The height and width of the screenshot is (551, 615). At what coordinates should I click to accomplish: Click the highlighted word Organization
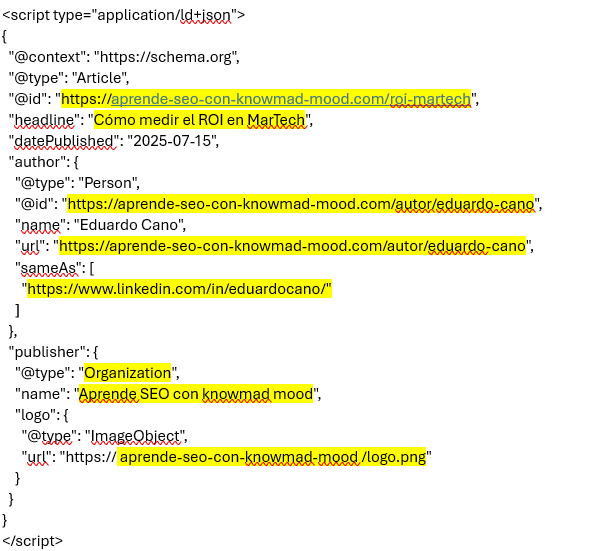coord(127,373)
